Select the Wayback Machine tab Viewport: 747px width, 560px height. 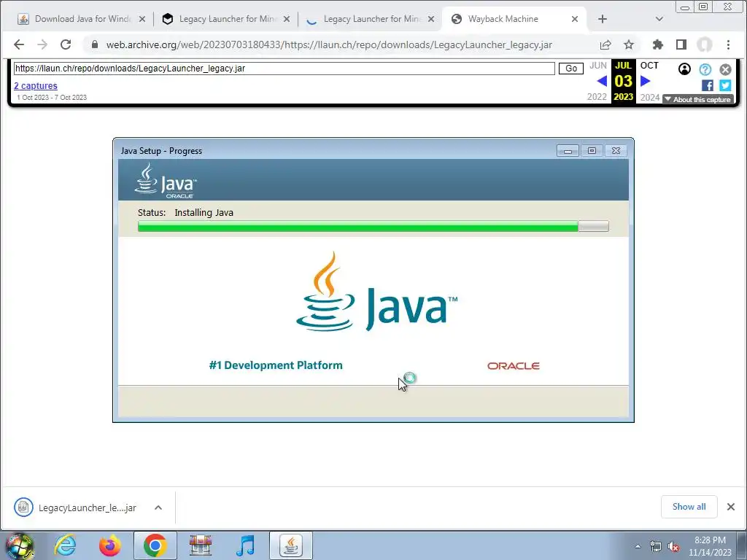514,19
